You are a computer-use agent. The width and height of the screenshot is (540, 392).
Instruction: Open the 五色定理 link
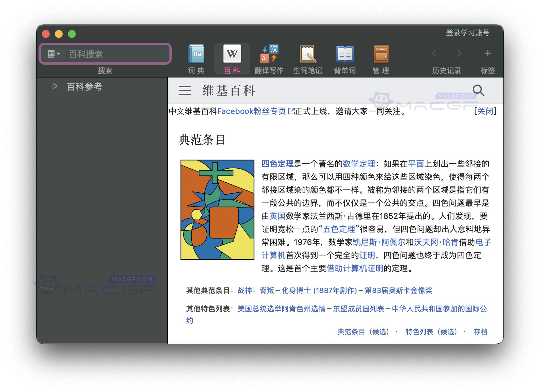pyautogui.click(x=339, y=229)
